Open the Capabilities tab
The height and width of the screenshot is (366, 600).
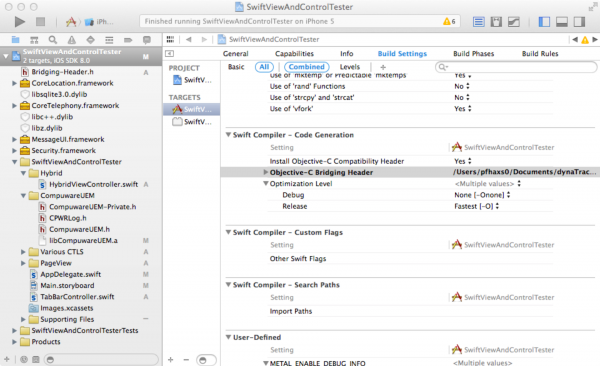click(294, 54)
